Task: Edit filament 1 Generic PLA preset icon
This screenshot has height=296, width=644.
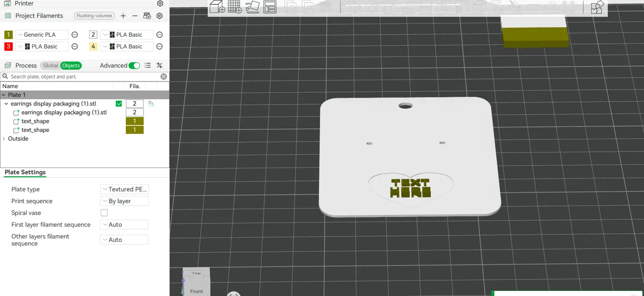Action: [74, 35]
